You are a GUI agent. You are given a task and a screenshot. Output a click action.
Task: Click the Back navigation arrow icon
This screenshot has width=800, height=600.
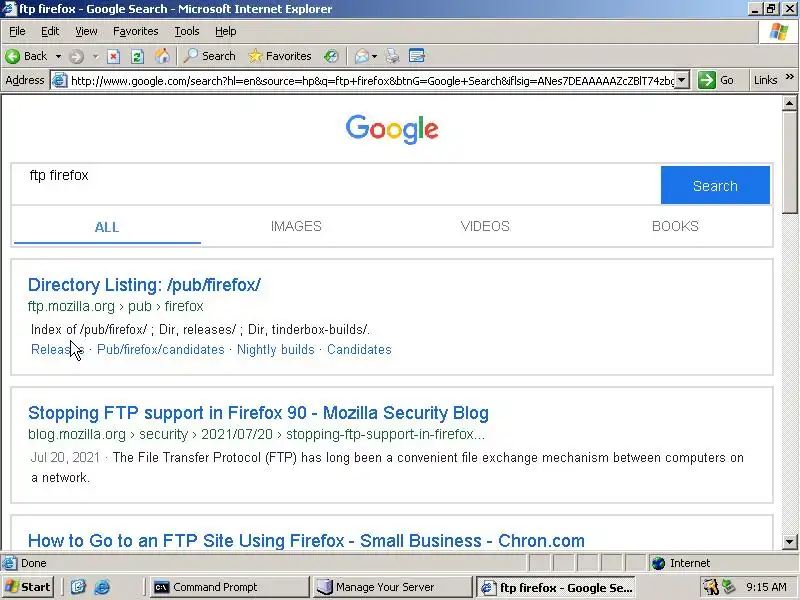point(13,56)
